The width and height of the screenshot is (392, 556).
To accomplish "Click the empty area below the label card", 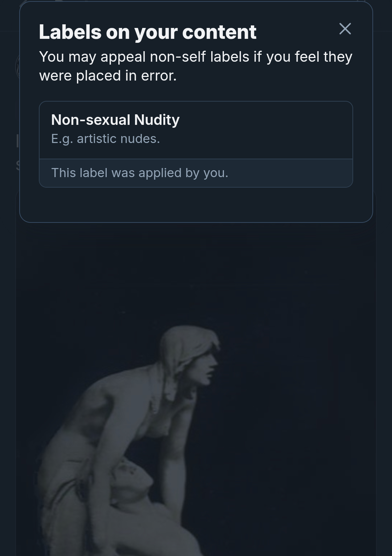I will (x=196, y=204).
